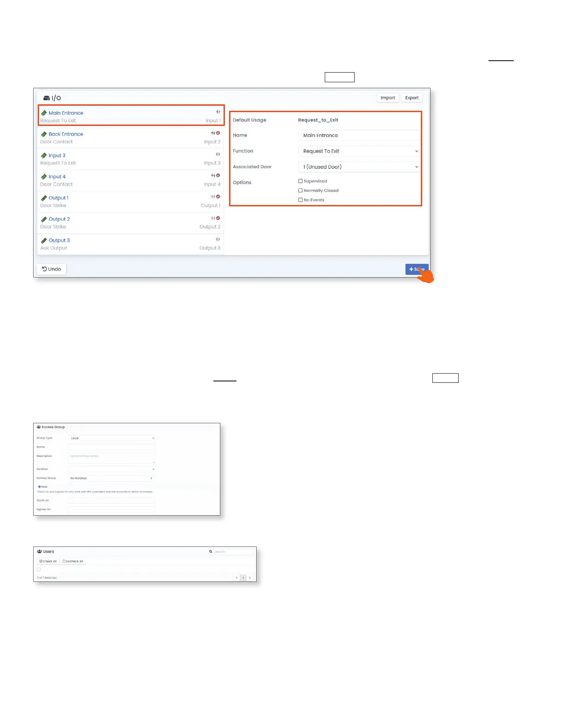Check the No Events option
Screen dimensions: 563x728
[300, 200]
